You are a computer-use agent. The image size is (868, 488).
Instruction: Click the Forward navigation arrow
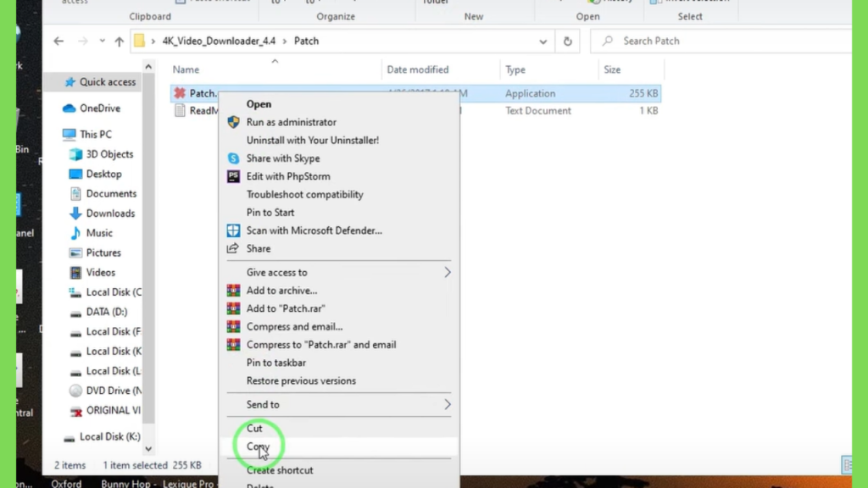(x=82, y=41)
